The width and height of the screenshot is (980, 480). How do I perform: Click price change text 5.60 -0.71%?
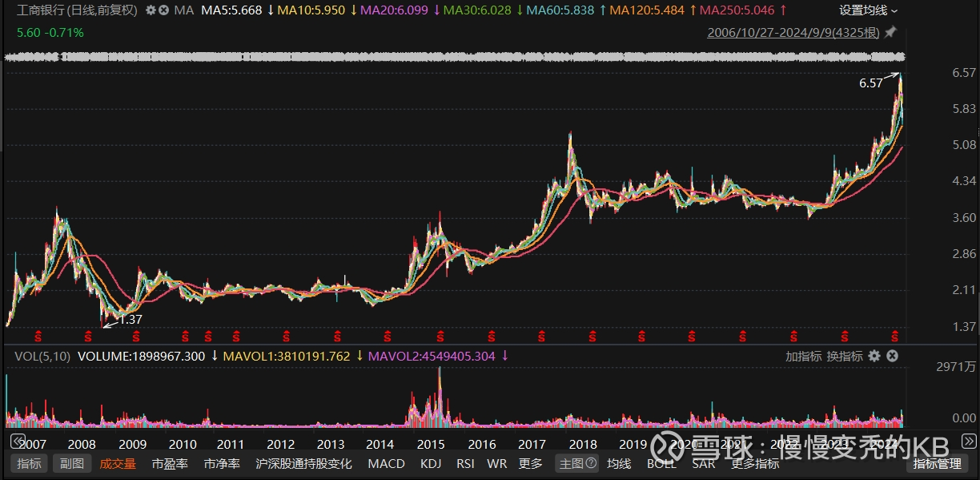[x=50, y=33]
